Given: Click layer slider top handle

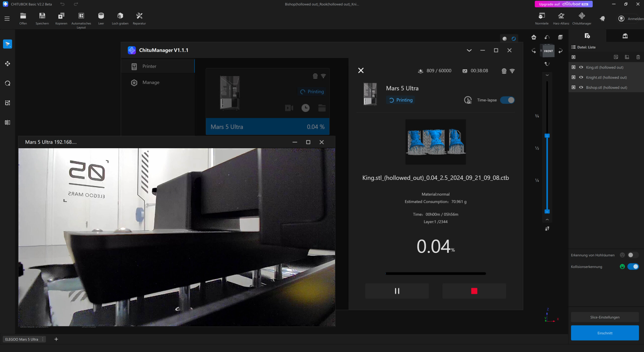Looking at the screenshot, I should 547,136.
